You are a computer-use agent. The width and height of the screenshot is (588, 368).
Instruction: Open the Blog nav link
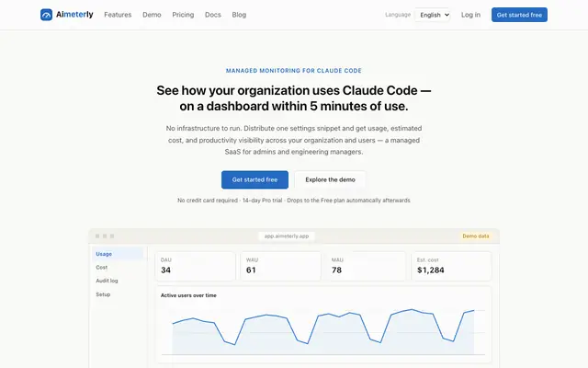pos(239,15)
